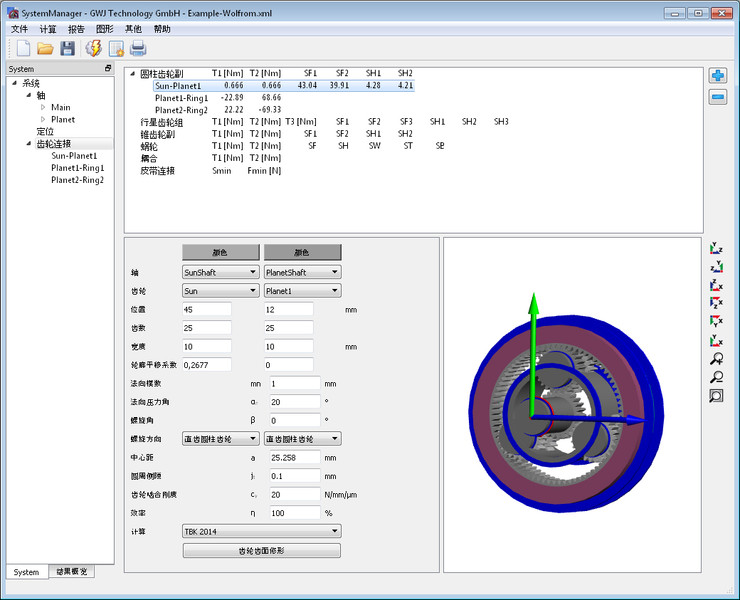Click the 中心距 input field showing 25.258
740x600 pixels.
click(x=295, y=457)
